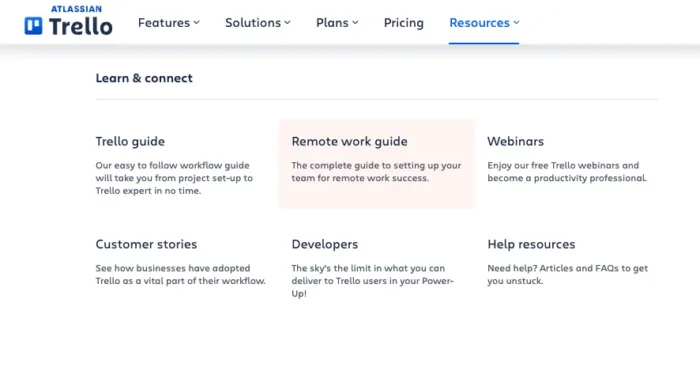Image resolution: width=700 pixels, height=371 pixels.
Task: Expand the Solutions chevron arrow
Action: [288, 22]
